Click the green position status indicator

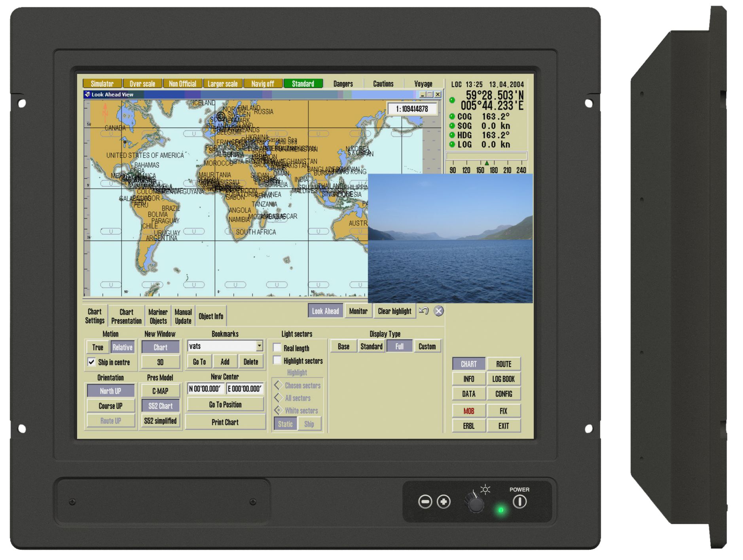click(452, 100)
